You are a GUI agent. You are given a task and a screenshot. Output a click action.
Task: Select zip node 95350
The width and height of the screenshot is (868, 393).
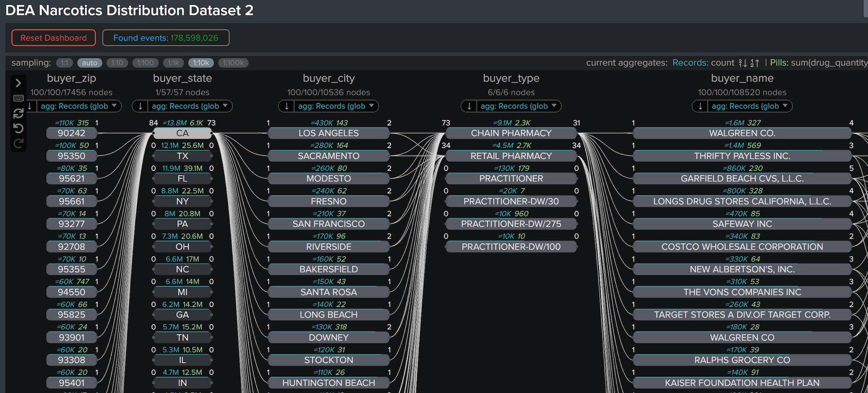point(72,156)
